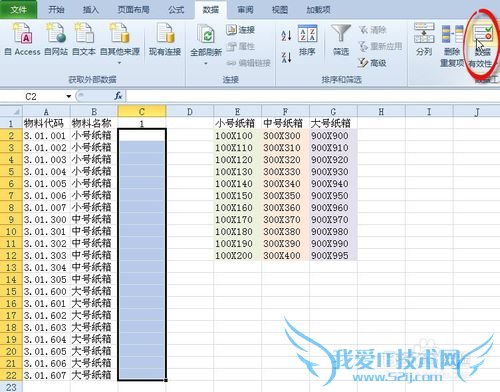500x392 pixels.
Task: Toggle the Filter (筛选) funnel
Action: pyautogui.click(x=341, y=40)
